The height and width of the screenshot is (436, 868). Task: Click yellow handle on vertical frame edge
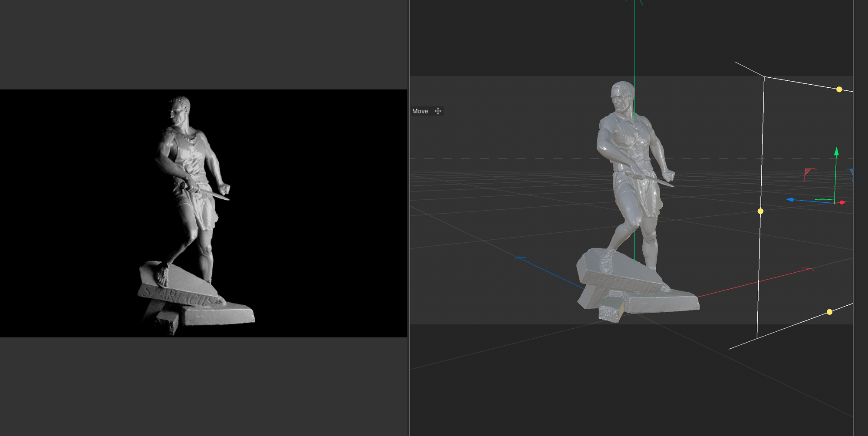pyautogui.click(x=760, y=211)
